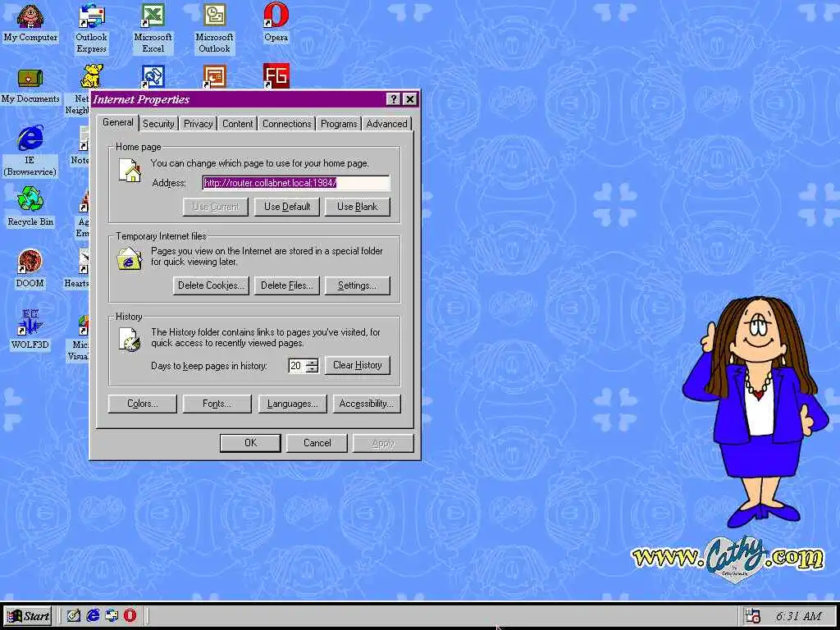Open the Languages dialog

[x=293, y=404]
